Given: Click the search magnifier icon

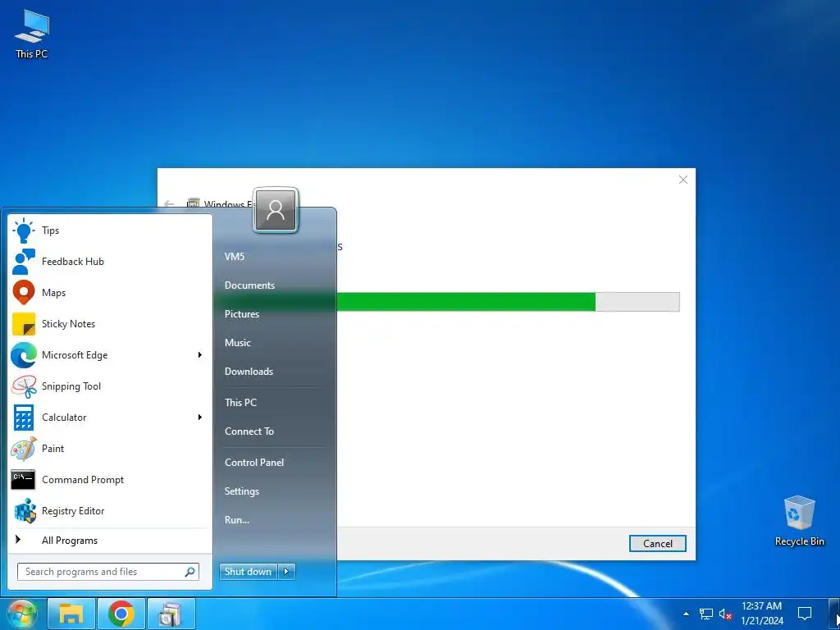Looking at the screenshot, I should (189, 572).
